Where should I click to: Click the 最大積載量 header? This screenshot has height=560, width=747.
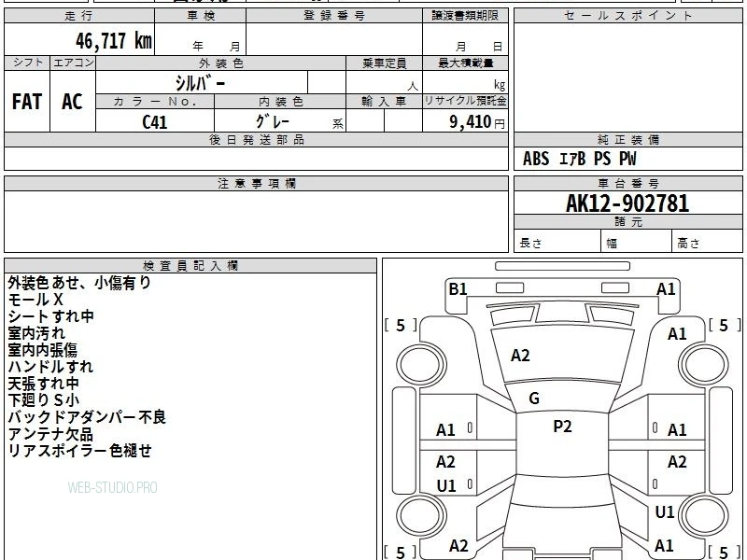(x=465, y=63)
